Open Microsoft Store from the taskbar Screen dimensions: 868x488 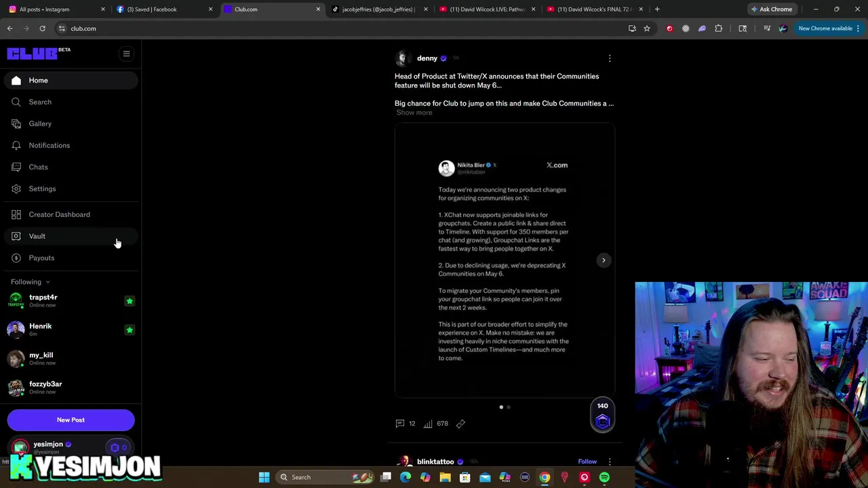(465, 477)
